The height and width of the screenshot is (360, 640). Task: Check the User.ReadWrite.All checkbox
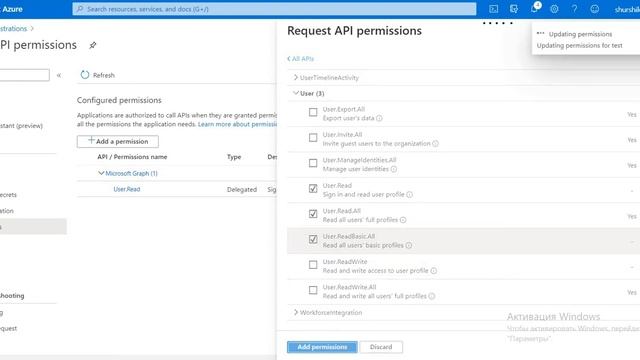point(313,290)
